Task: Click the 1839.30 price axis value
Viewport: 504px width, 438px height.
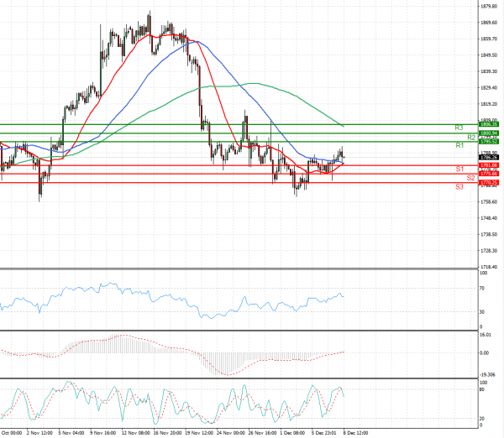Action: pyautogui.click(x=489, y=71)
